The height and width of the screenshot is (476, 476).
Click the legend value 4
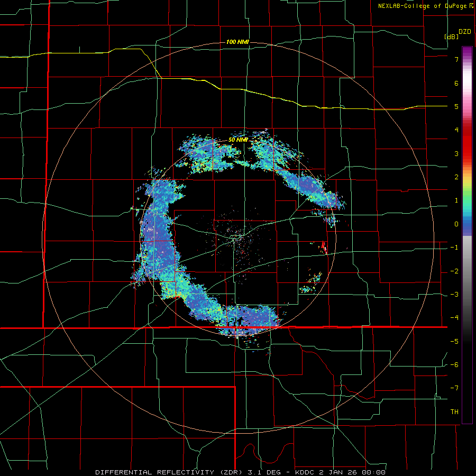(456, 130)
